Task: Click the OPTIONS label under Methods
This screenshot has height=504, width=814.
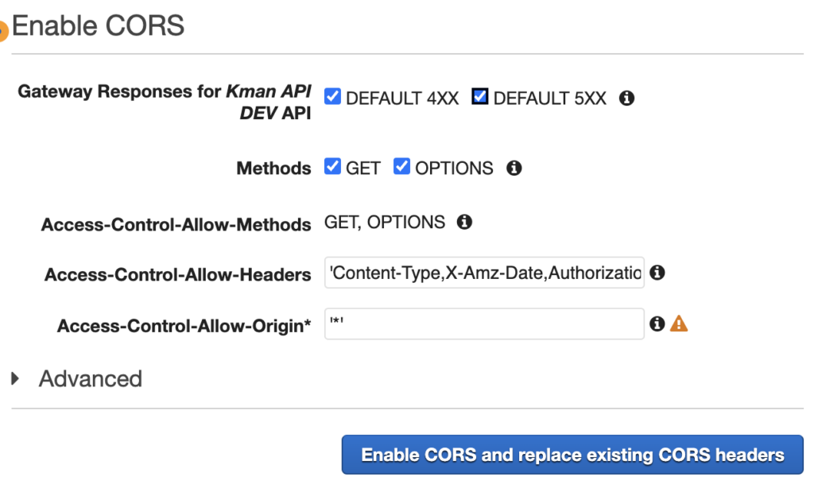Action: (x=454, y=169)
